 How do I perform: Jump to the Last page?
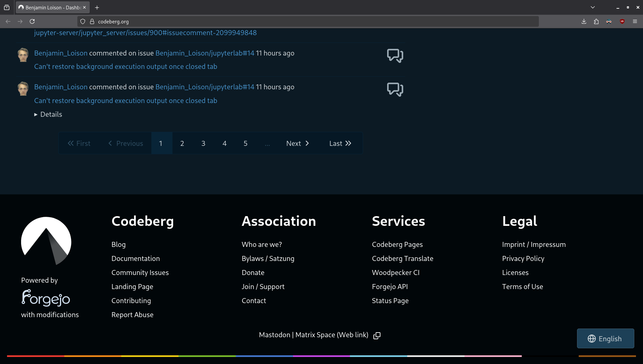(x=340, y=143)
